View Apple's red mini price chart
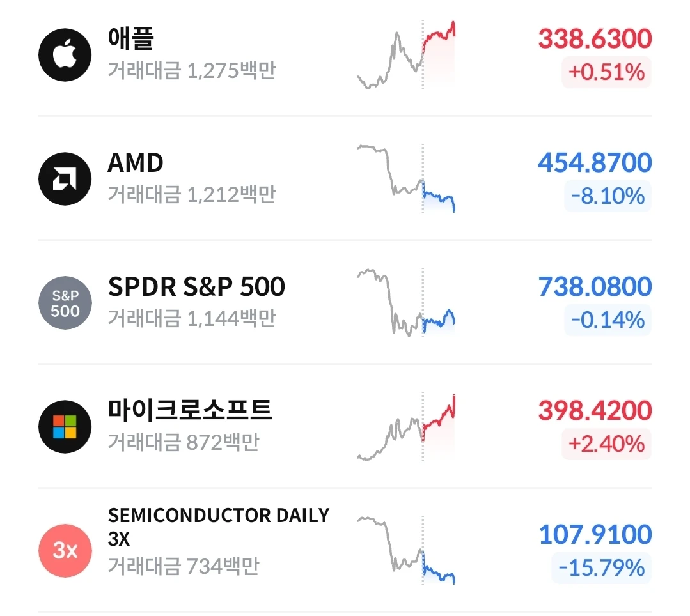 (406, 55)
